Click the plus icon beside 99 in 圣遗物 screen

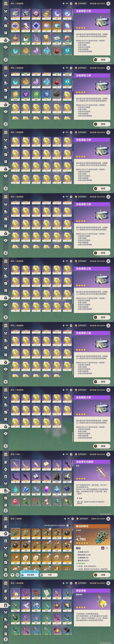72,519
